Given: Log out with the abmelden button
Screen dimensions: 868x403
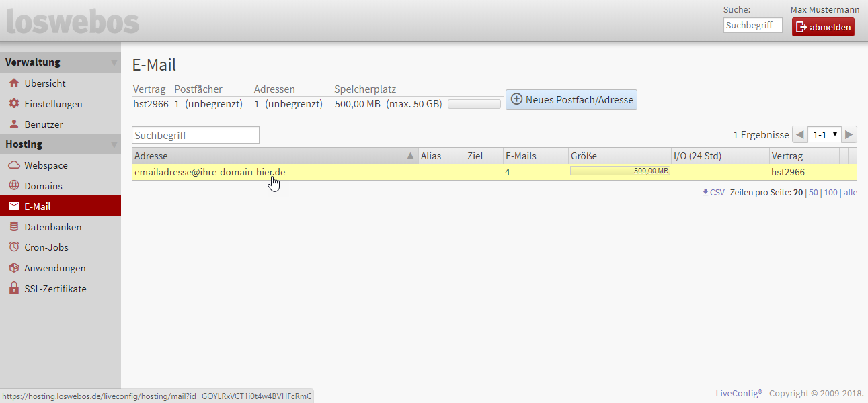Looking at the screenshot, I should pos(823,27).
